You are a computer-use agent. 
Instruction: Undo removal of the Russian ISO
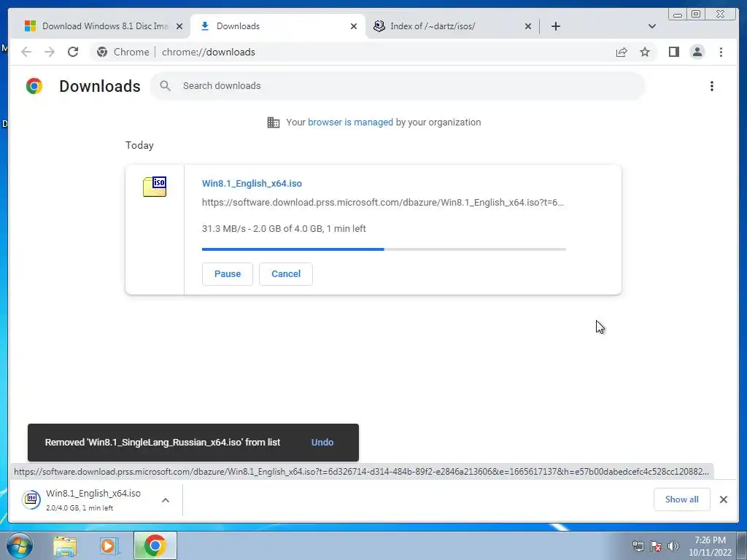point(322,443)
